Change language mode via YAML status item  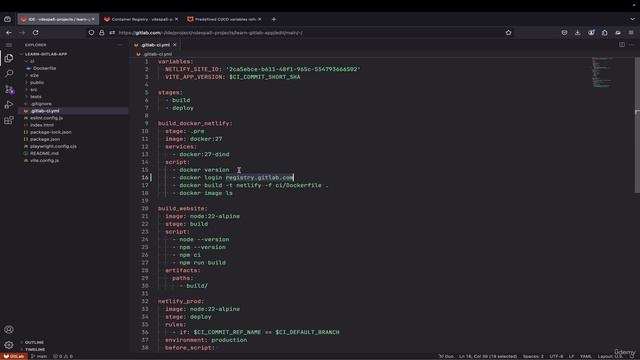[x=586, y=356]
